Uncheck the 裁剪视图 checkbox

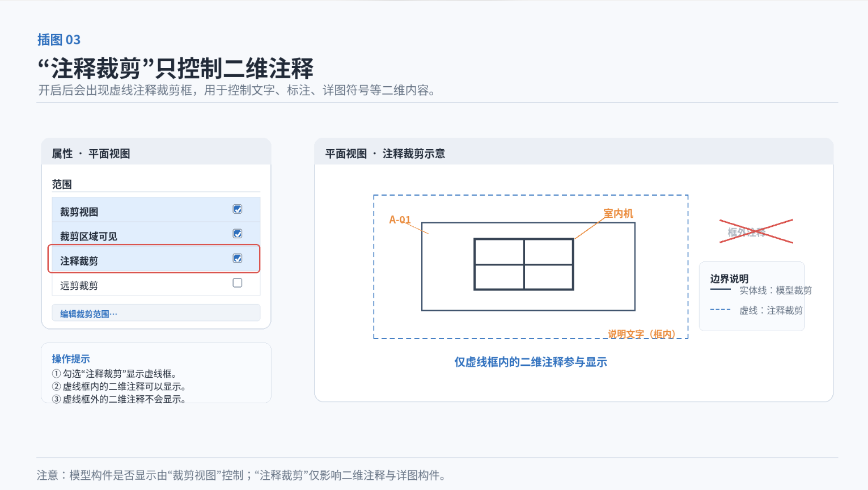(x=238, y=209)
